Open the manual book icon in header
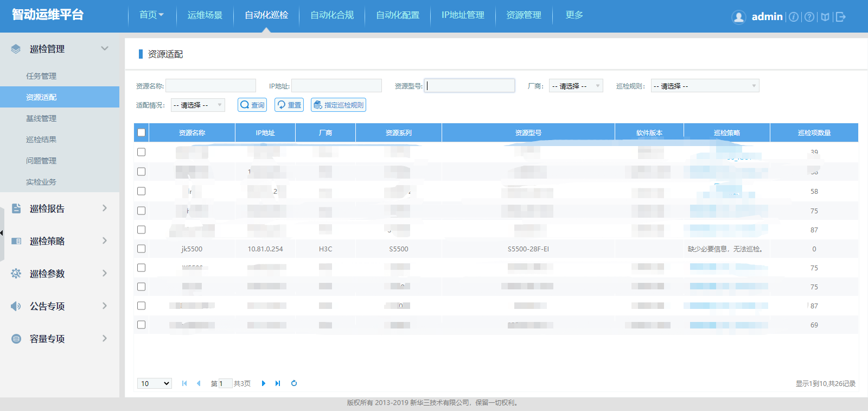Viewport: 868px width, 411px height. [825, 17]
